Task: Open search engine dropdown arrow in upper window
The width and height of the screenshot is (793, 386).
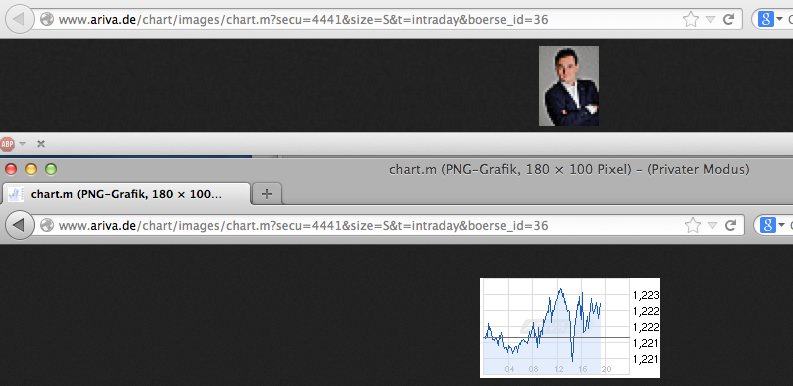Action: [779, 20]
